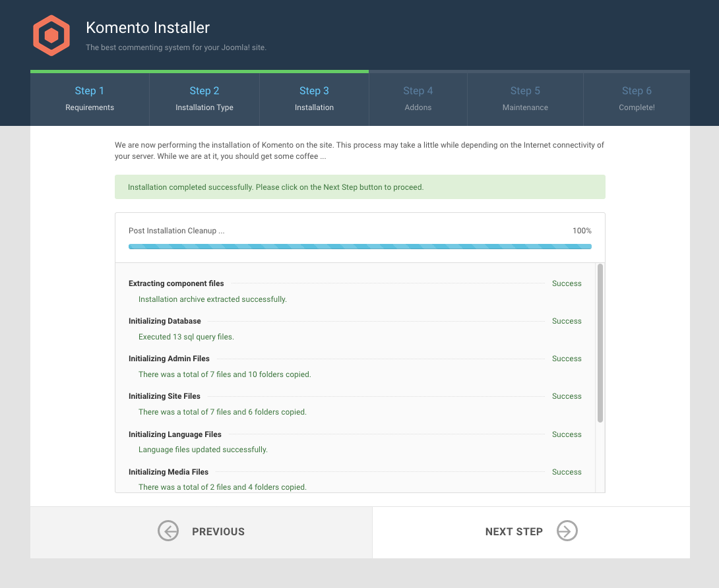
Task: Click the Komento Installer title
Action: (x=148, y=28)
